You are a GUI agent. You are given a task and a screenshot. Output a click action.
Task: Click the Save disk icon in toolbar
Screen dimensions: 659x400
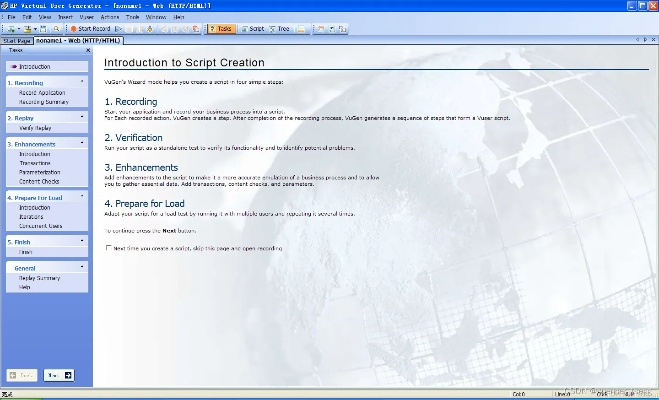pos(42,29)
